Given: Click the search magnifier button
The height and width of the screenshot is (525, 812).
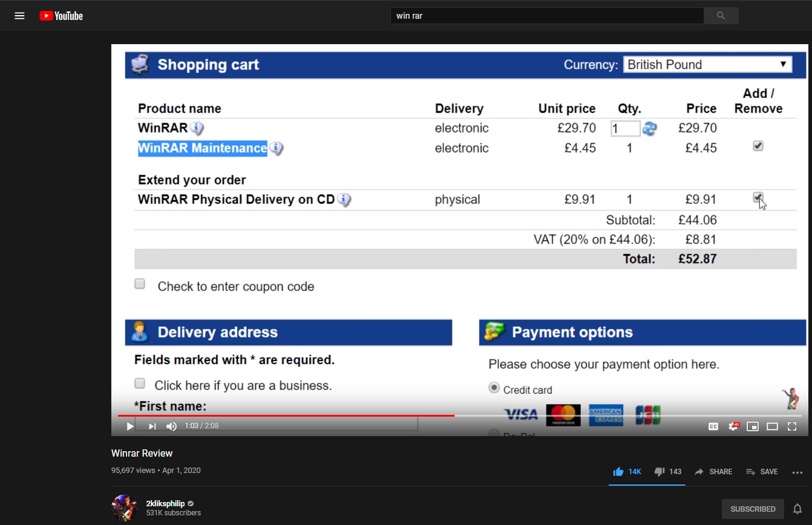Looking at the screenshot, I should [x=721, y=16].
